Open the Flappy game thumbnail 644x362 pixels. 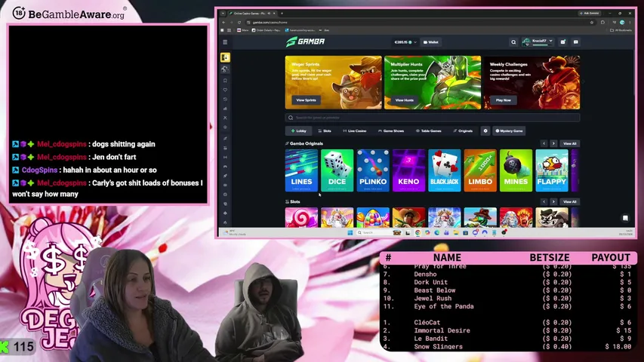552,170
